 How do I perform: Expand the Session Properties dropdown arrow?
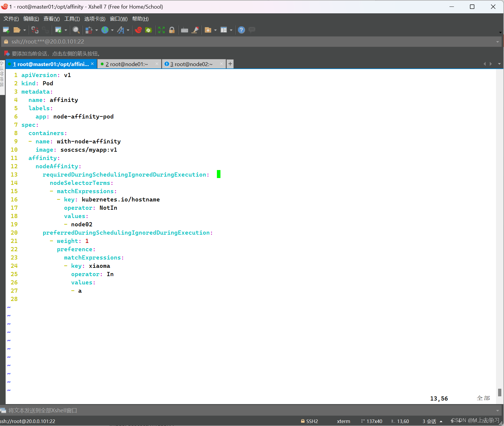[x=66, y=30]
